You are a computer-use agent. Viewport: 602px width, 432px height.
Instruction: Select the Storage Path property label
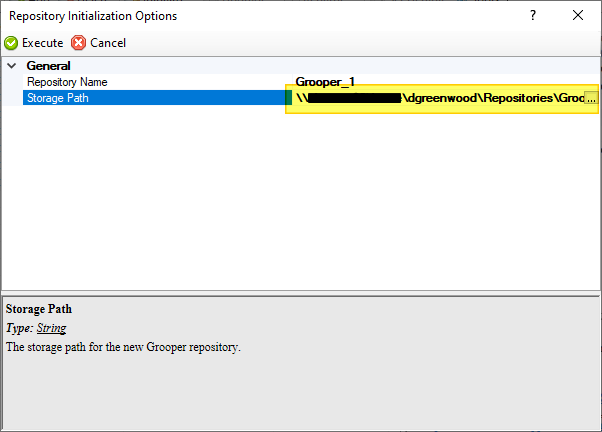coord(63,98)
